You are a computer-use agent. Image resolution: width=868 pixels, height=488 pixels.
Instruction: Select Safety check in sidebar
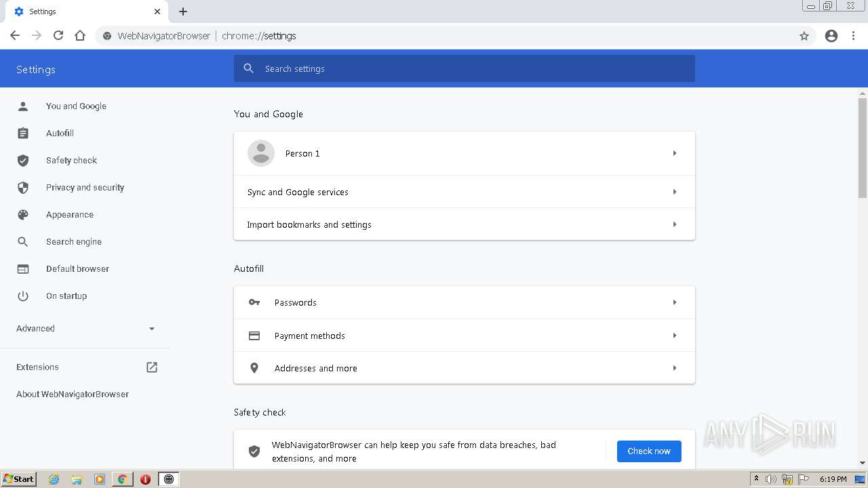71,161
